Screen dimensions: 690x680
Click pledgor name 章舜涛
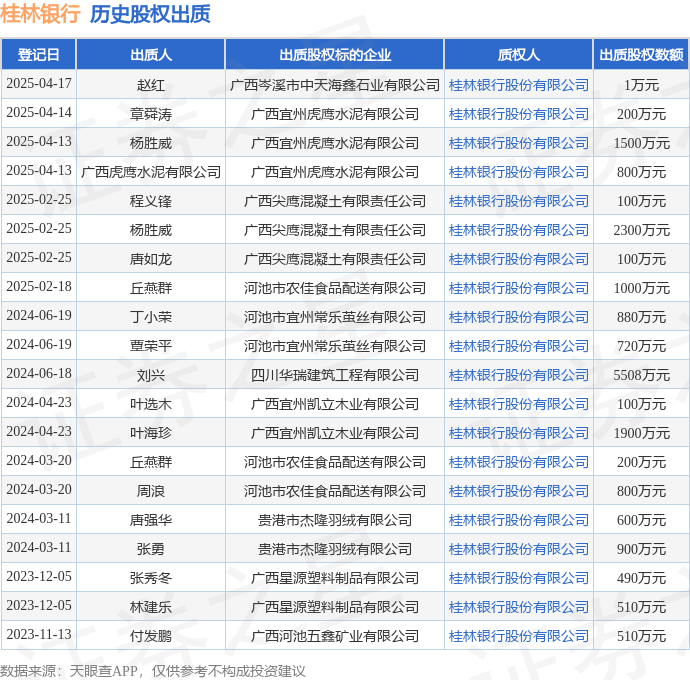[150, 114]
